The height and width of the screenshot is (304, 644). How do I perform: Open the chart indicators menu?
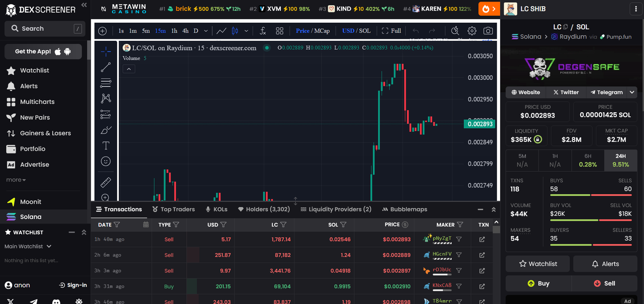pos(263,31)
